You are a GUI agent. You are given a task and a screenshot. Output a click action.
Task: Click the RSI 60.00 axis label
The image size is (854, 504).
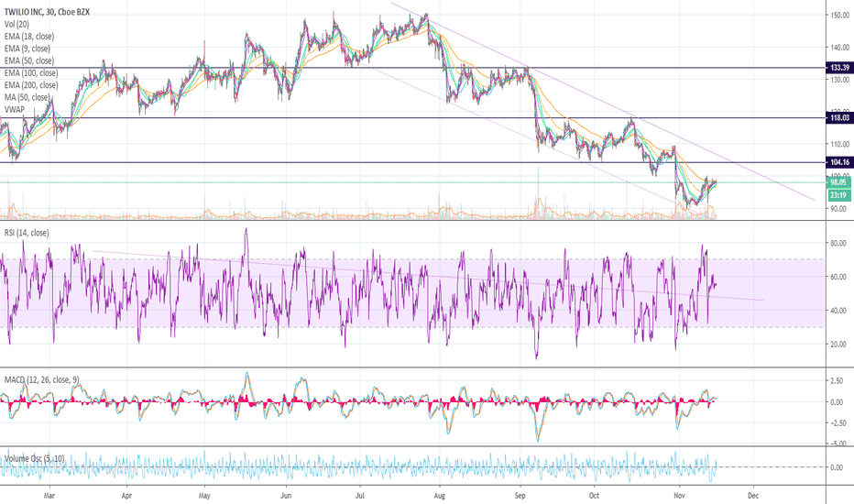tap(838, 277)
